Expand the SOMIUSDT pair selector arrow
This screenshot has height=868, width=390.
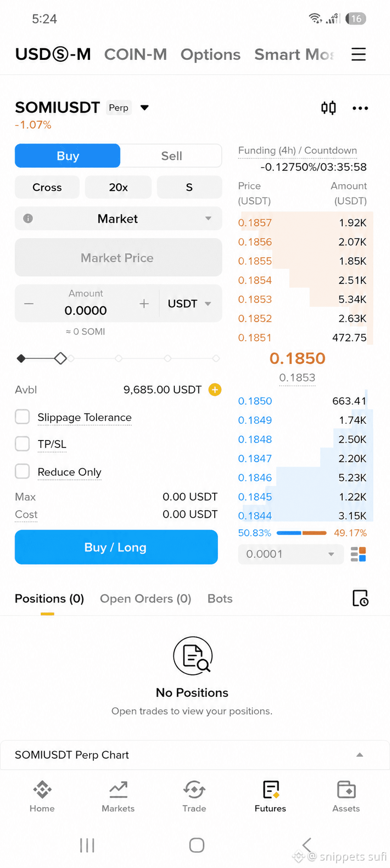(x=145, y=108)
